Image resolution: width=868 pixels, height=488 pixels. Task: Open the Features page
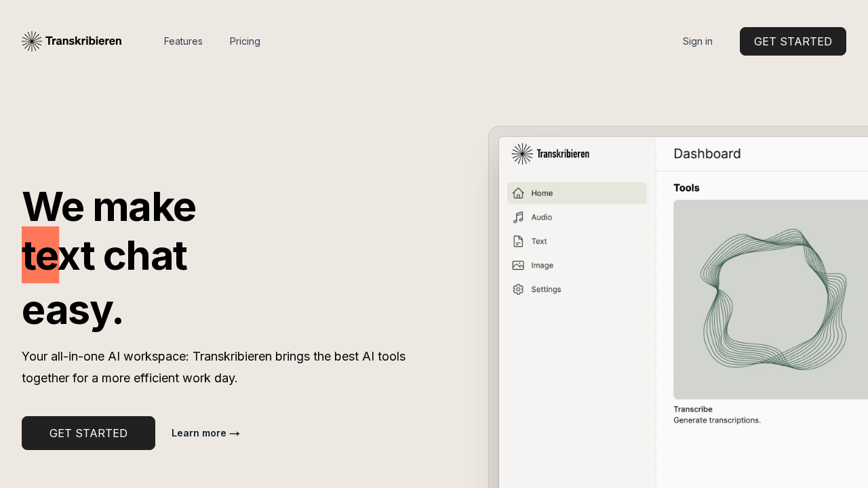[183, 41]
